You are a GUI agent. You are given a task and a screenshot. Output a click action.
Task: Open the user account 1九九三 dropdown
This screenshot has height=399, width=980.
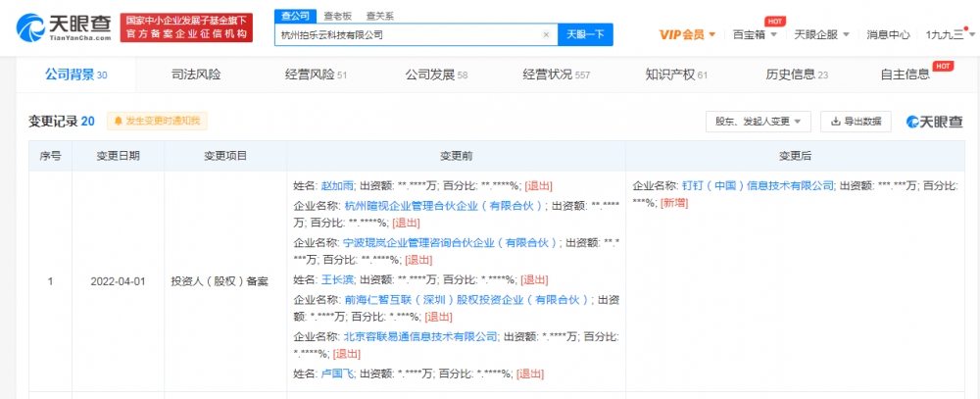click(x=950, y=34)
